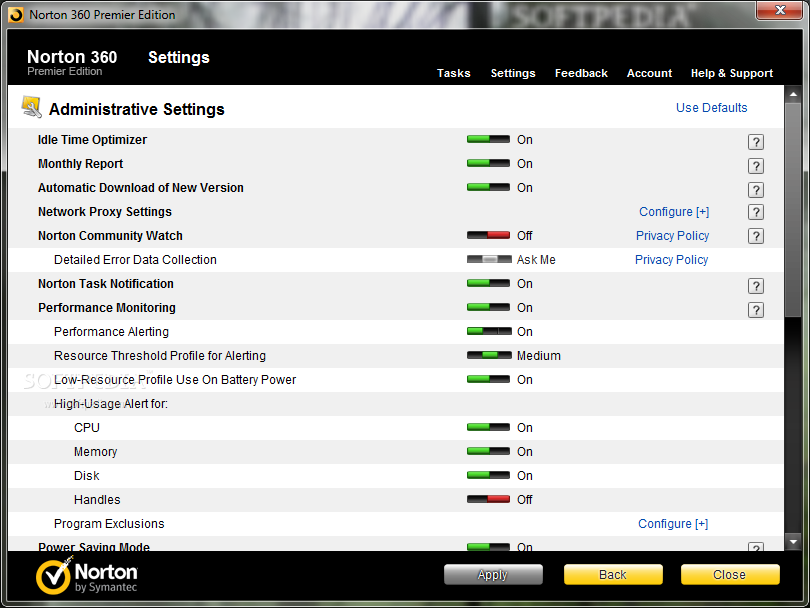This screenshot has height=608, width=810.
Task: Click the Detailed Error Data Collection label
Action: (x=135, y=260)
